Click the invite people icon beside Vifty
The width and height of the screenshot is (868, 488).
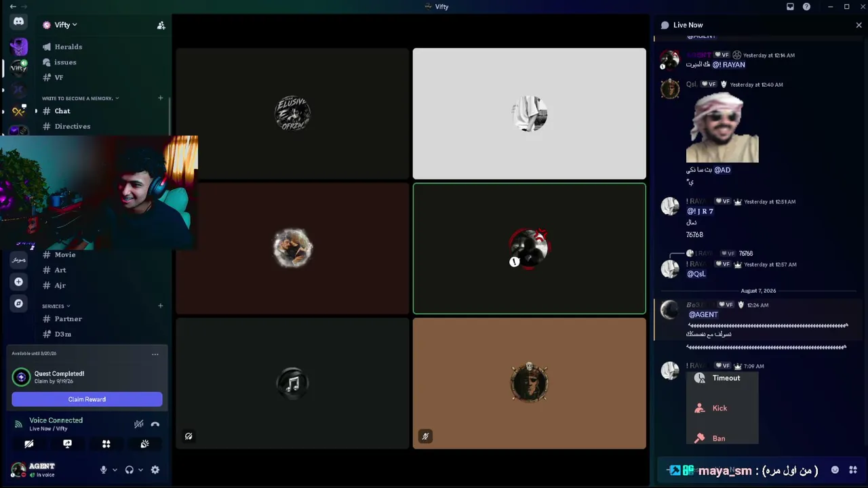pyautogui.click(x=161, y=25)
